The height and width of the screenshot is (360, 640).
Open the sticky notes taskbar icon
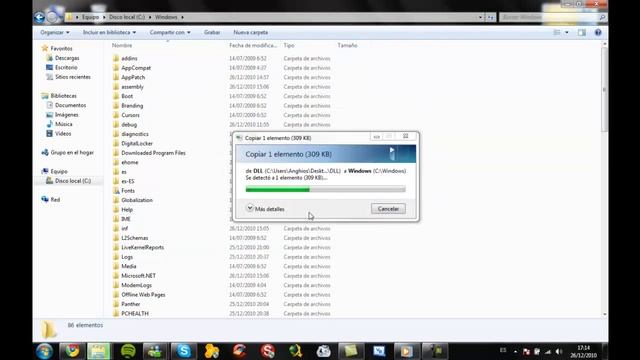(351, 351)
